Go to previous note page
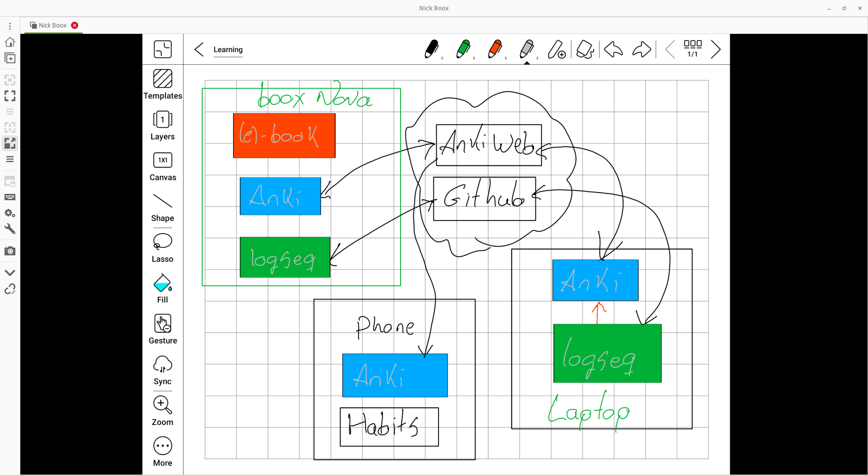Image resolution: width=868 pixels, height=475 pixels. (670, 49)
